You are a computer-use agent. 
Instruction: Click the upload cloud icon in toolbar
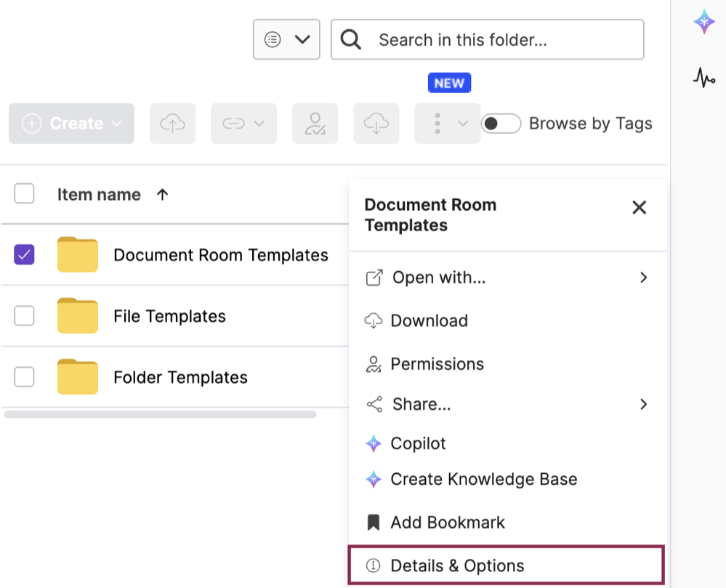(x=172, y=124)
